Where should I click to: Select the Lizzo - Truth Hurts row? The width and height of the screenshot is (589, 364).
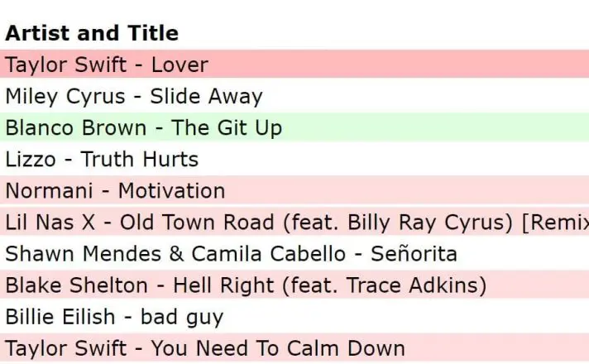pyautogui.click(x=102, y=159)
